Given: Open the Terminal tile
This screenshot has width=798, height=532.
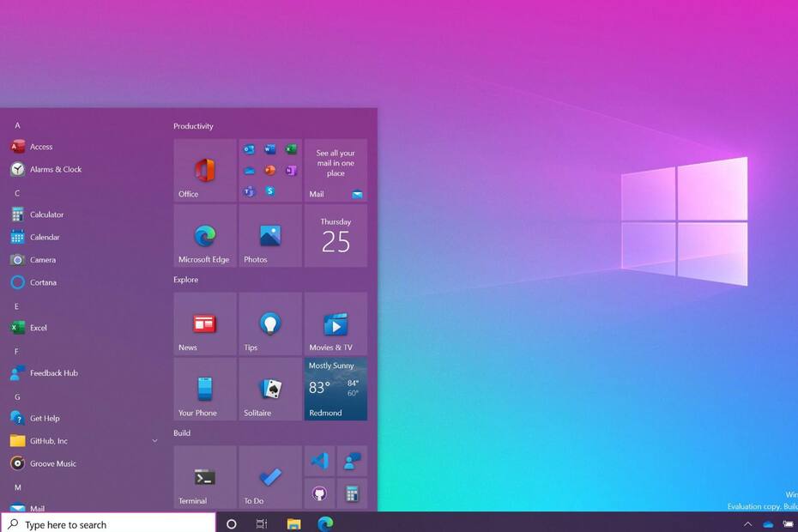Looking at the screenshot, I should [205, 477].
